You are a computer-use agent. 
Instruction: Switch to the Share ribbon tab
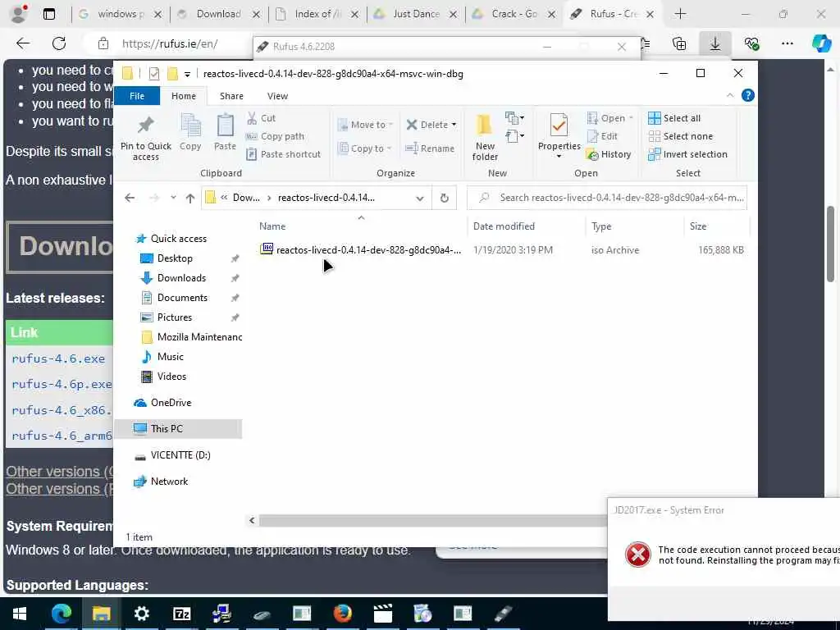click(x=231, y=96)
